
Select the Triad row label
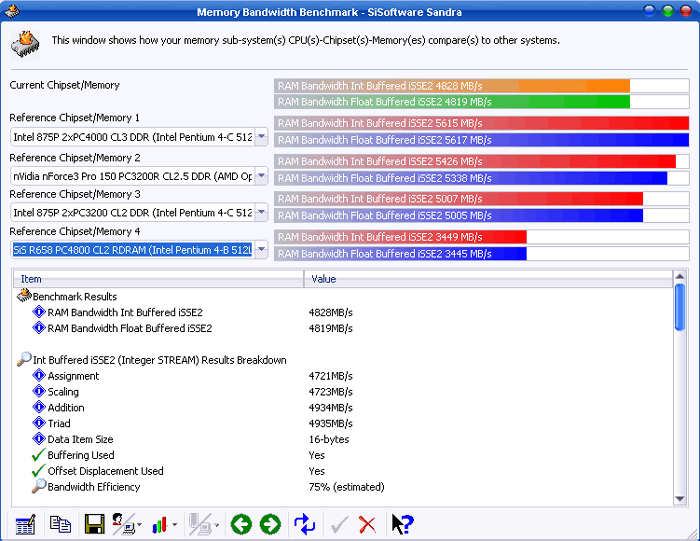59,423
